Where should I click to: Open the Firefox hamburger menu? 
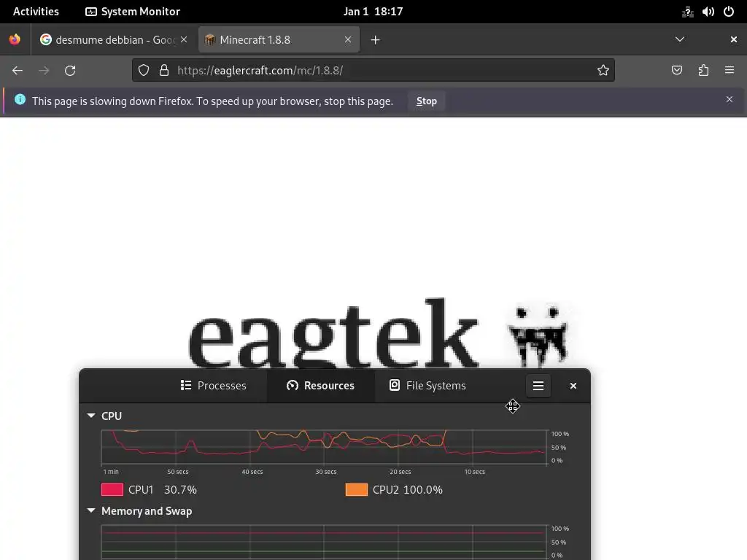pos(729,71)
